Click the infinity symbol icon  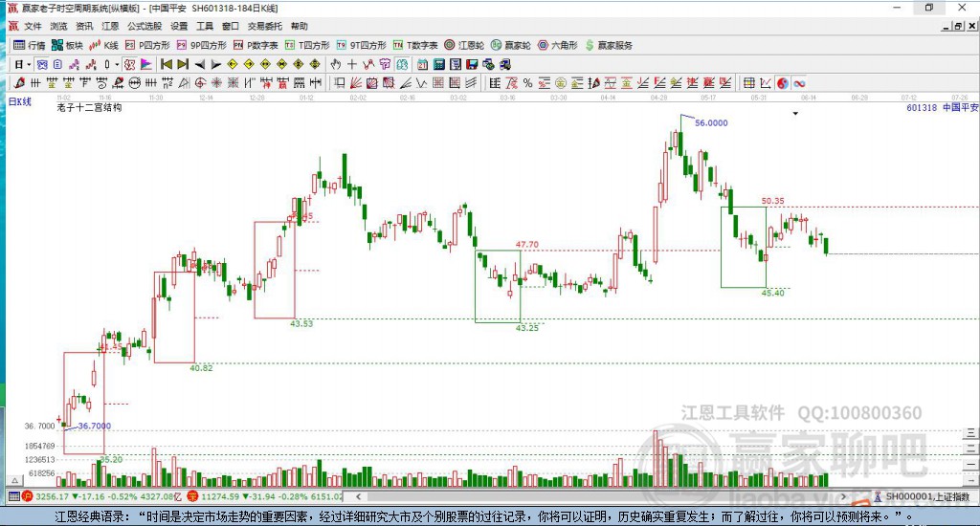[x=799, y=83]
